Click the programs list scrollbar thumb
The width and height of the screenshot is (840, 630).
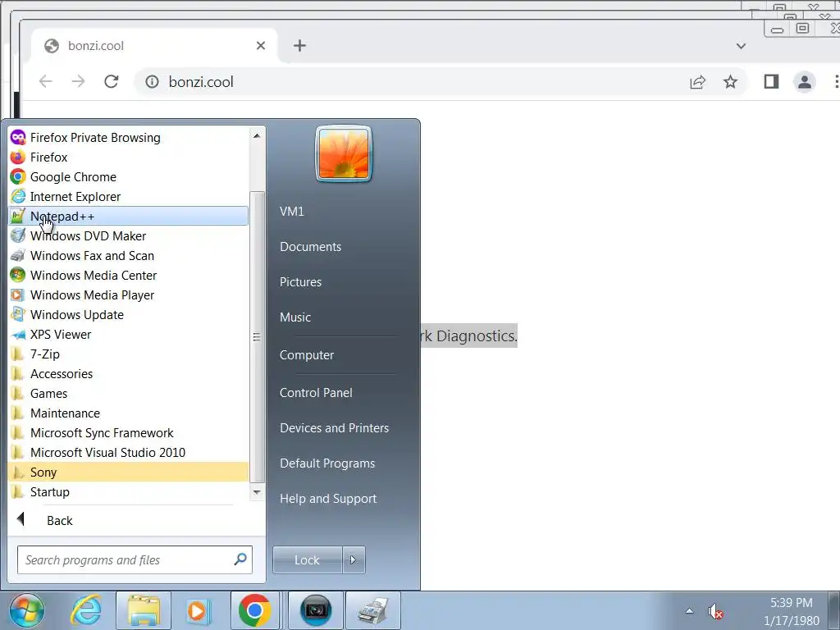click(257, 337)
